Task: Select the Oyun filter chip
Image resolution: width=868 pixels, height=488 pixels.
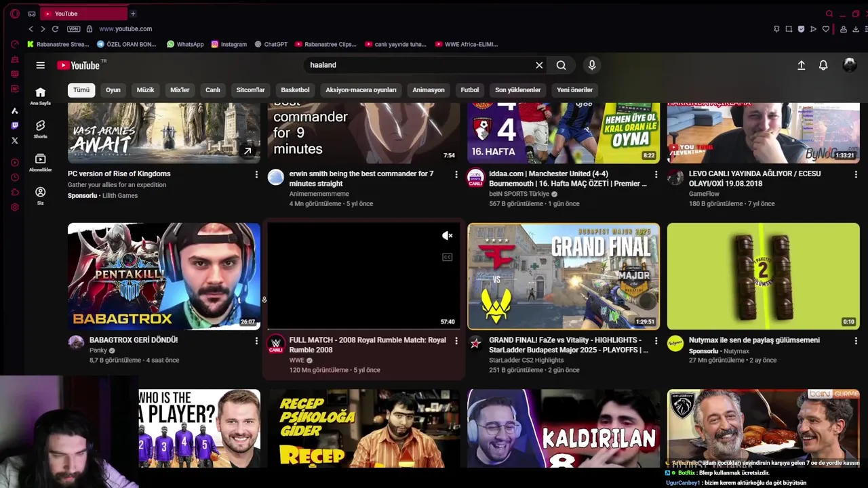Action: click(113, 89)
